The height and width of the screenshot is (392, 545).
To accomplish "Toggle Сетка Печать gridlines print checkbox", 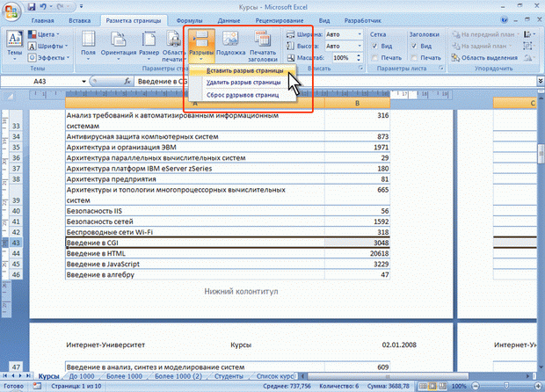I will coord(374,58).
